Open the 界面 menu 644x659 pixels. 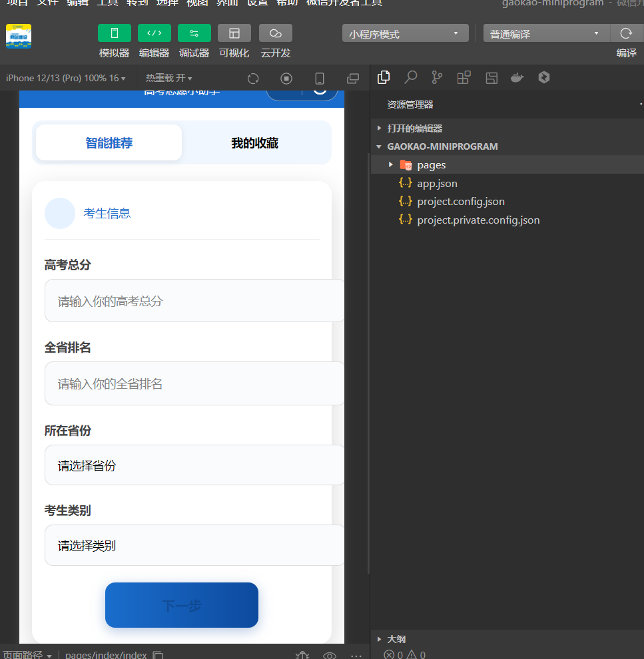pyautogui.click(x=227, y=3)
